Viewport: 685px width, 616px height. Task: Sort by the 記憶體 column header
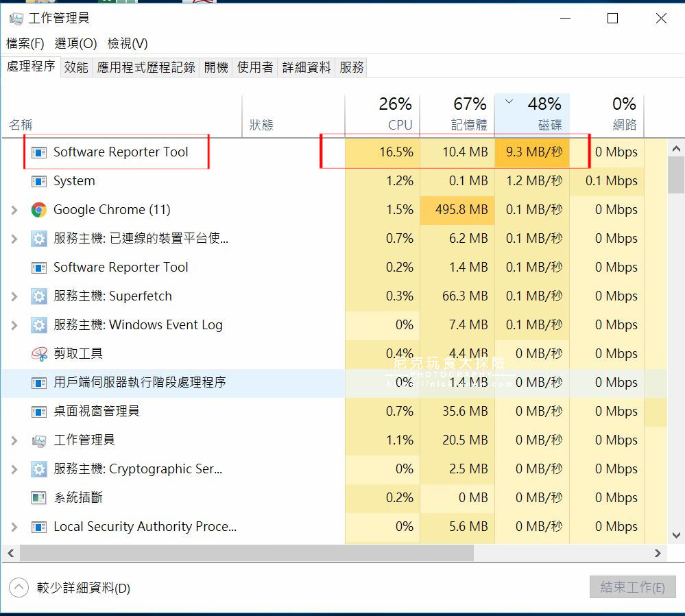click(457, 115)
